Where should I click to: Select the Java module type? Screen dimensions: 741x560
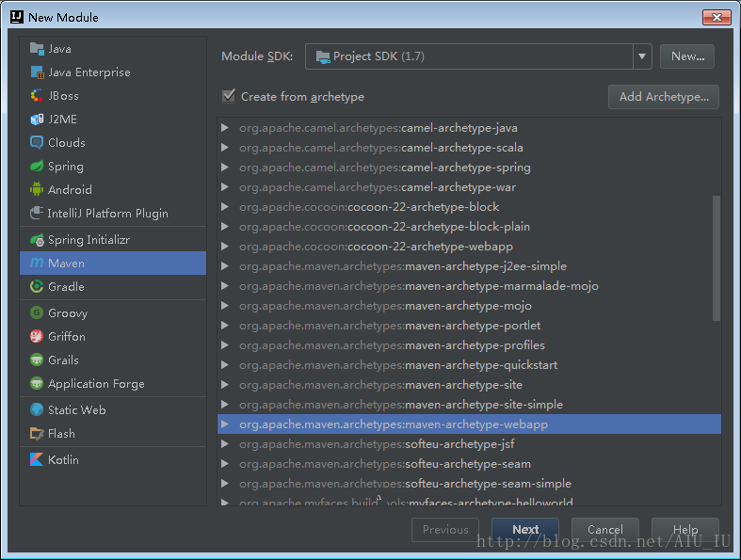pos(113,49)
